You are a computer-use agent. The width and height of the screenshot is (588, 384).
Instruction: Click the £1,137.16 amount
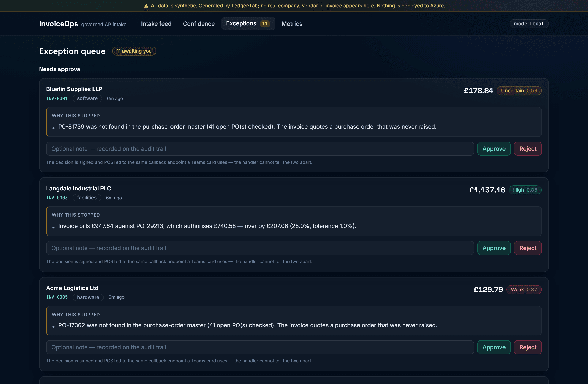click(487, 190)
